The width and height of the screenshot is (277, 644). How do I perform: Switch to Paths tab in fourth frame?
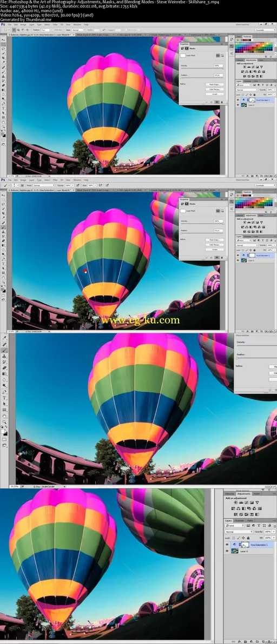point(250,521)
